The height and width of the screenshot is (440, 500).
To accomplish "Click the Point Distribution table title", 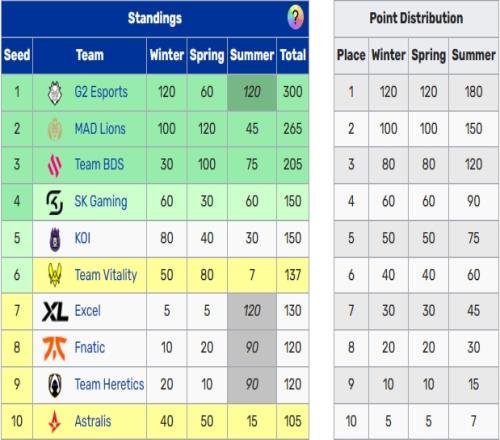I will point(416,18).
